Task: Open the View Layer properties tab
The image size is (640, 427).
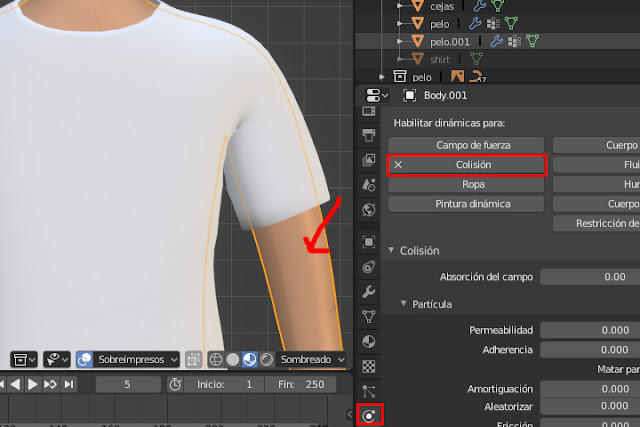Action: 369,160
